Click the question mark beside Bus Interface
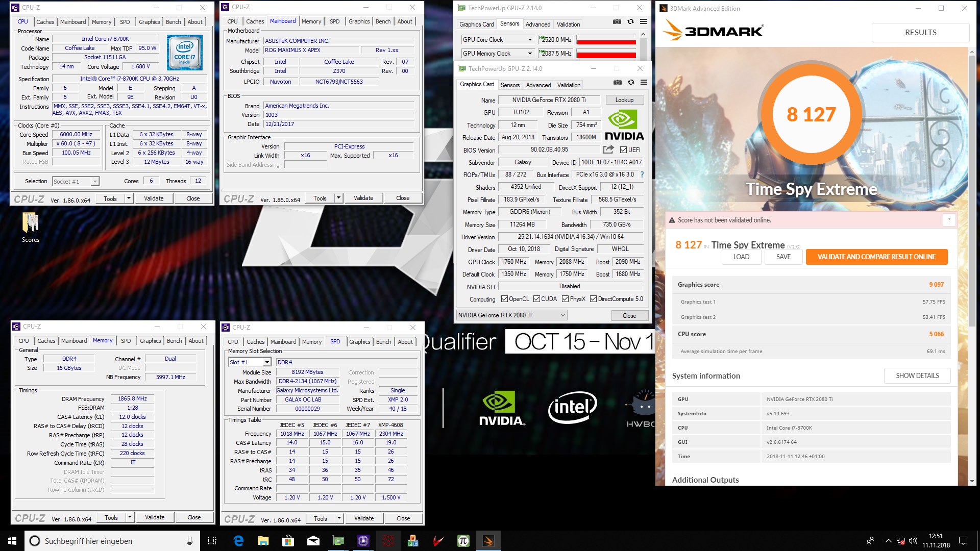Image resolution: width=980 pixels, height=551 pixels. (x=642, y=174)
